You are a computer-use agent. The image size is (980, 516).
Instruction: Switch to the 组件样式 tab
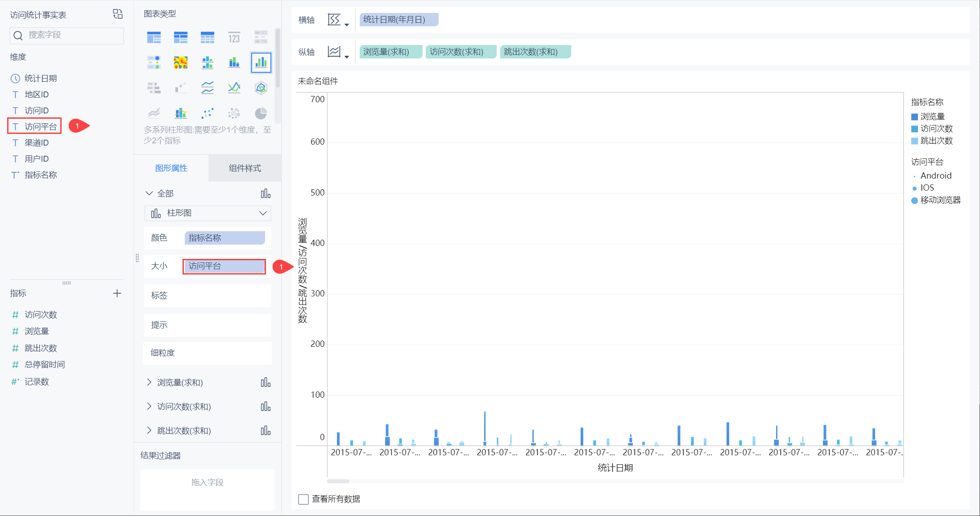tap(245, 168)
